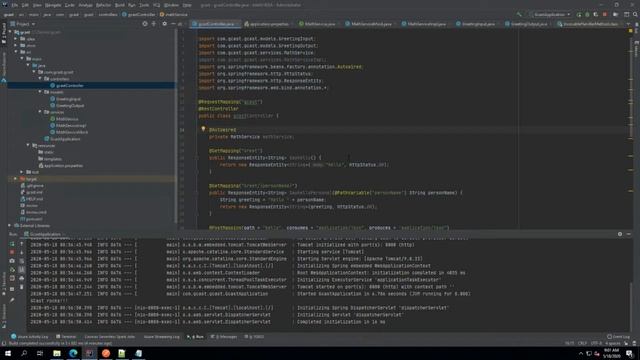Click the yellow inspection indicator above editor scrollbar

coord(630,31)
